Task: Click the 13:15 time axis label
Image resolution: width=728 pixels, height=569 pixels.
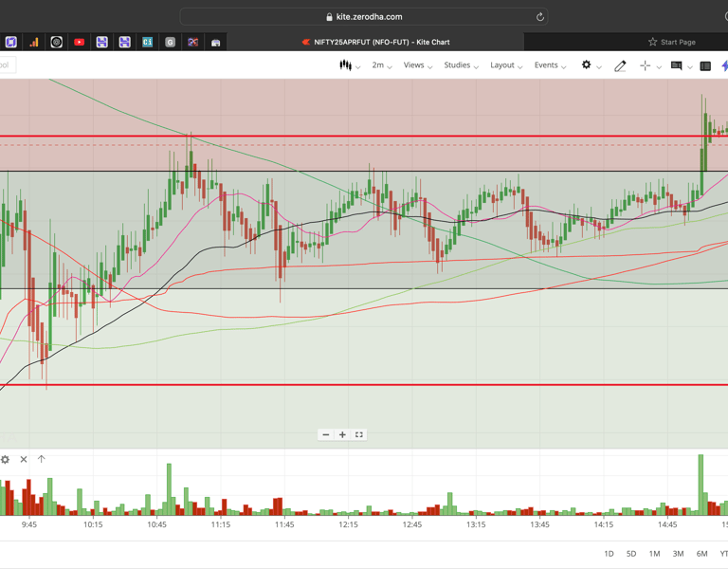Action: (x=476, y=524)
